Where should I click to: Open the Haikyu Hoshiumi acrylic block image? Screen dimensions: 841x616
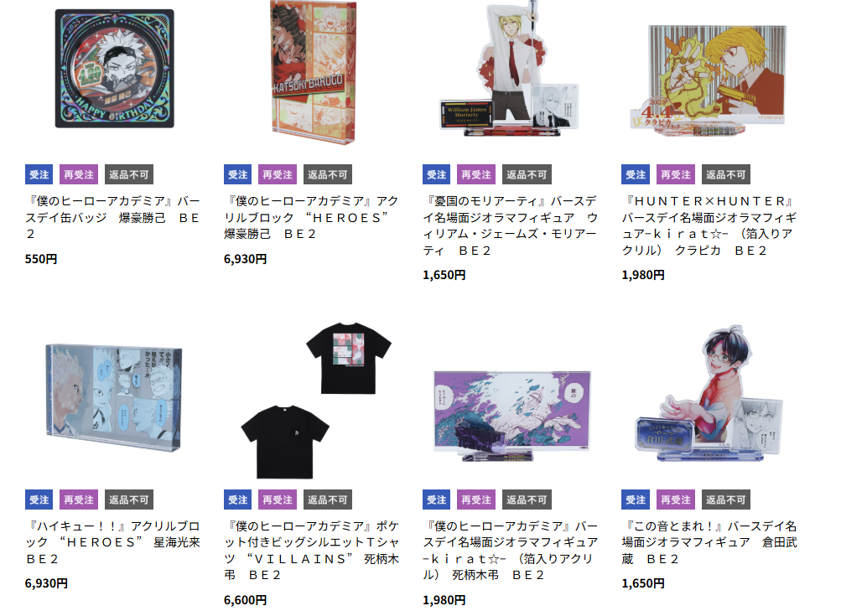point(114,397)
